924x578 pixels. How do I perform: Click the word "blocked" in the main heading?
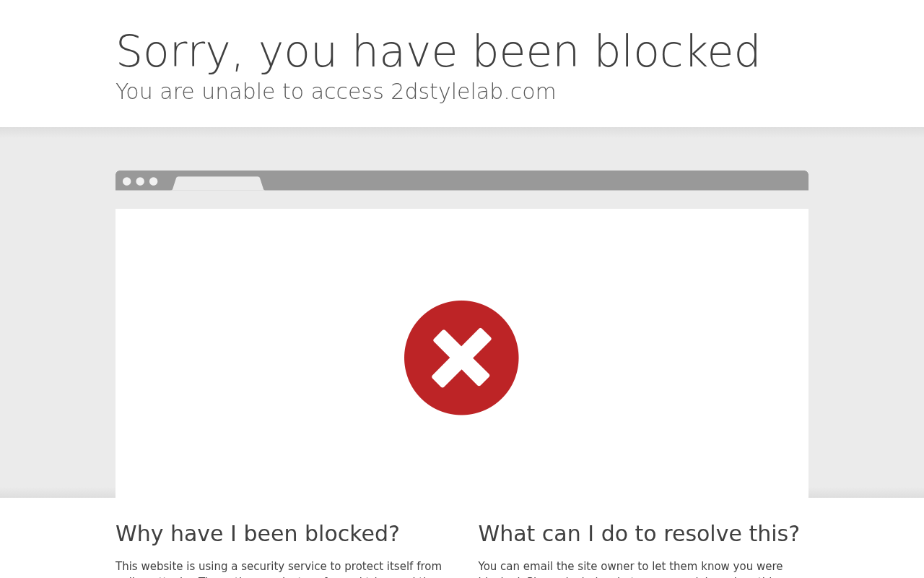click(677, 52)
